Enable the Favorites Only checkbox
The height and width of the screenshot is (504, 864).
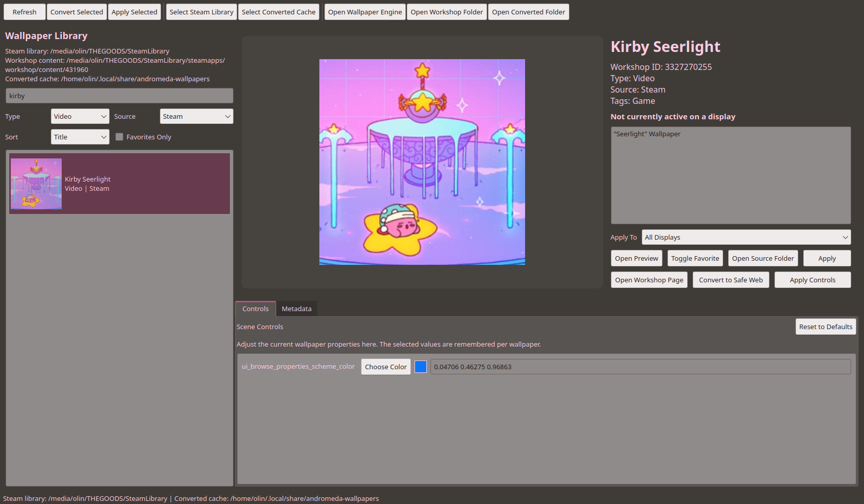(119, 137)
